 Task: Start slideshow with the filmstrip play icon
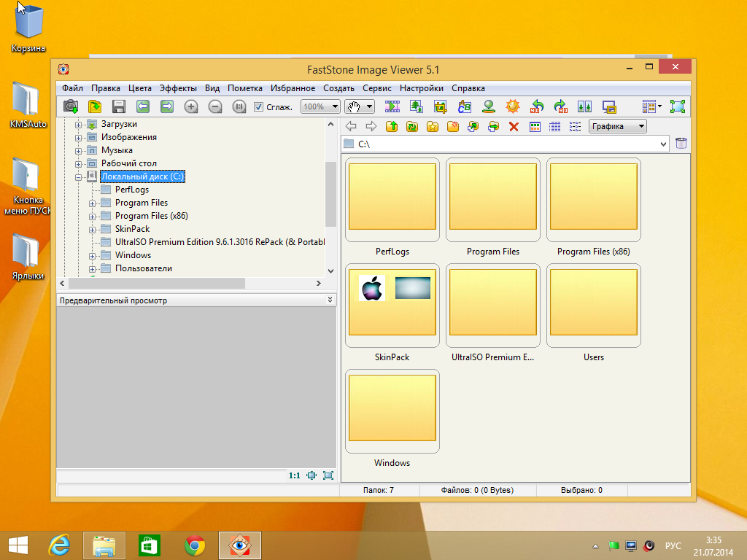[392, 106]
